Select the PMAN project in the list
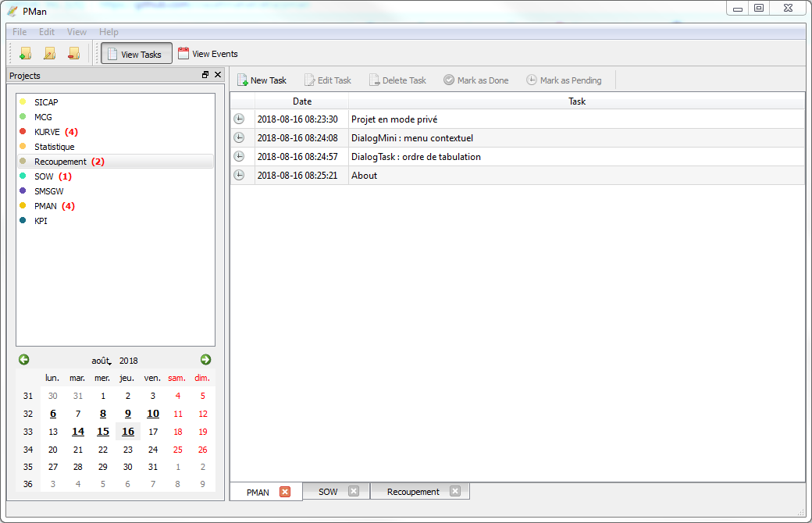The width and height of the screenshot is (812, 523). pos(116,206)
